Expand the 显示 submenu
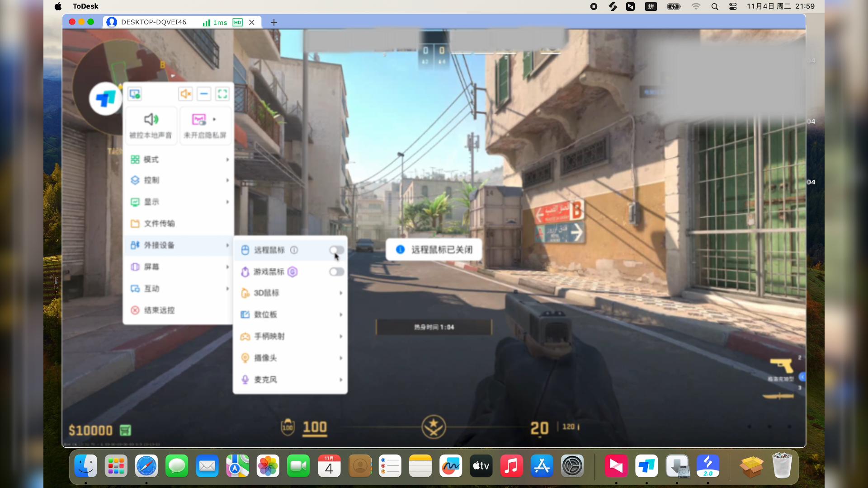This screenshot has width=868, height=488. click(x=151, y=202)
